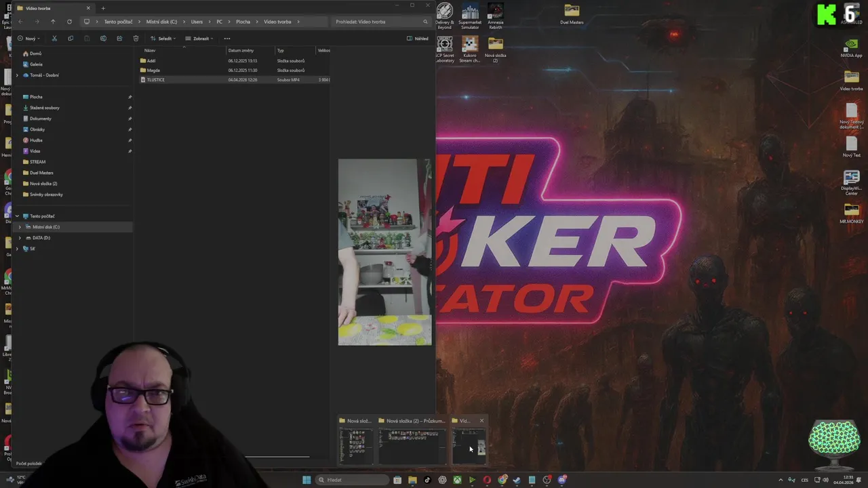Click Místní disk (C:) in address breadcrumb
This screenshot has height=488, width=868.
tap(161, 22)
